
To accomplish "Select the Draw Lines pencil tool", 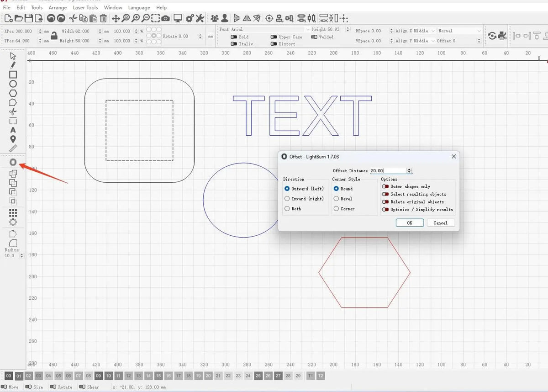I will click(x=13, y=65).
